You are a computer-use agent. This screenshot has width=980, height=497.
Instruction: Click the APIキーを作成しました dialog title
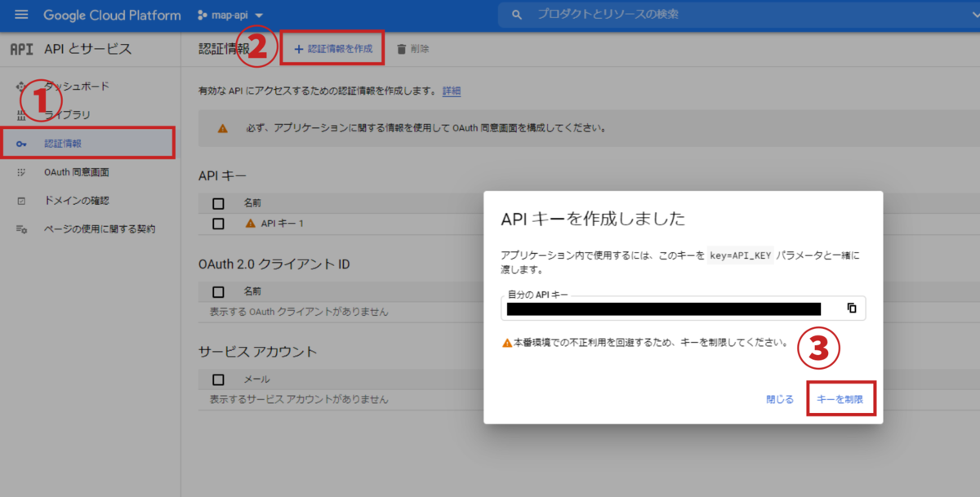592,219
